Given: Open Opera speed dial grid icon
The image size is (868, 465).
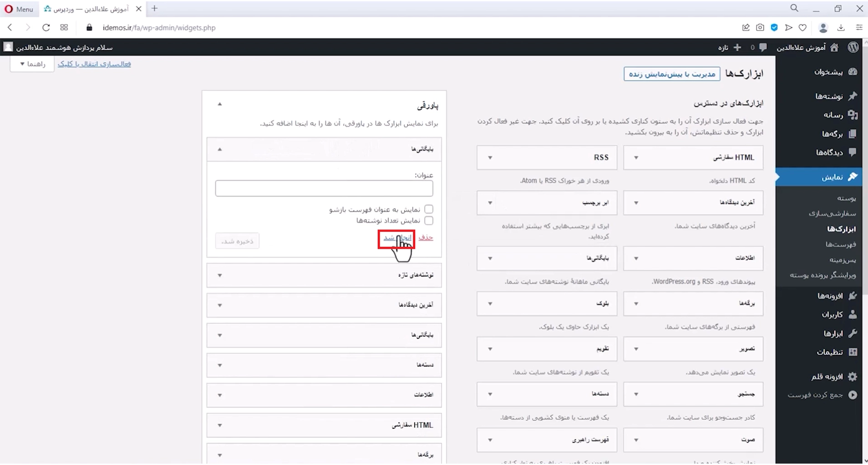Looking at the screenshot, I should point(64,27).
